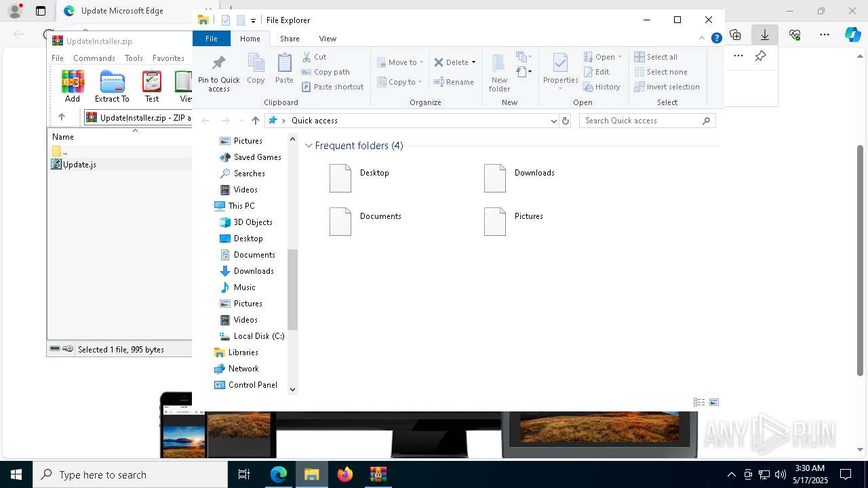Viewport: 868px width, 488px height.
Task: Refresh the Quick access location
Action: click(x=566, y=121)
